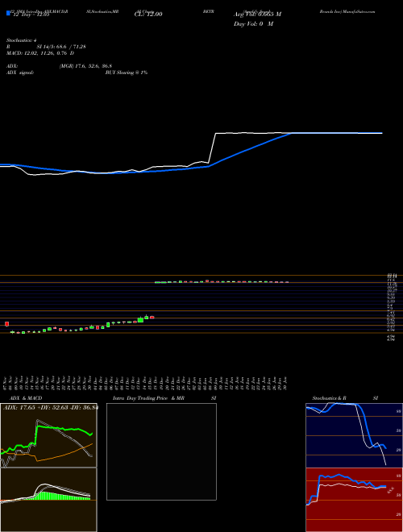Click the MACD histogram panel with green bars
This screenshot has height=532, width=403.
click(48, 500)
